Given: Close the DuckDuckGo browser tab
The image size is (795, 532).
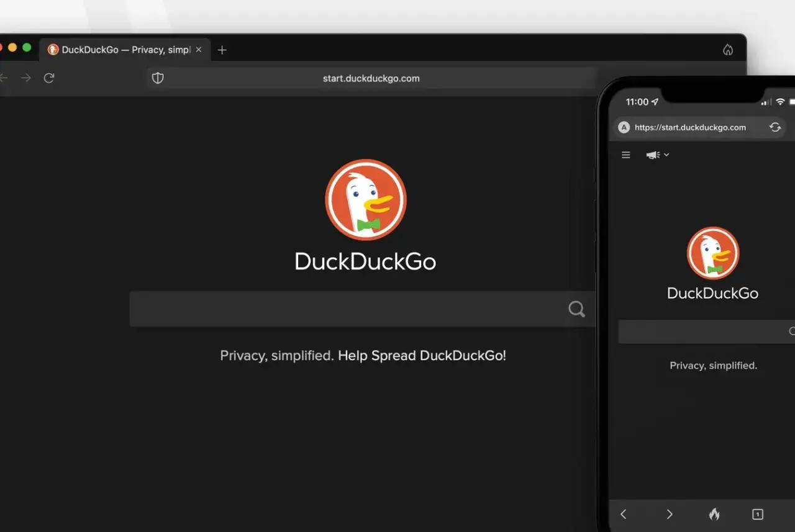Looking at the screenshot, I should (x=199, y=50).
